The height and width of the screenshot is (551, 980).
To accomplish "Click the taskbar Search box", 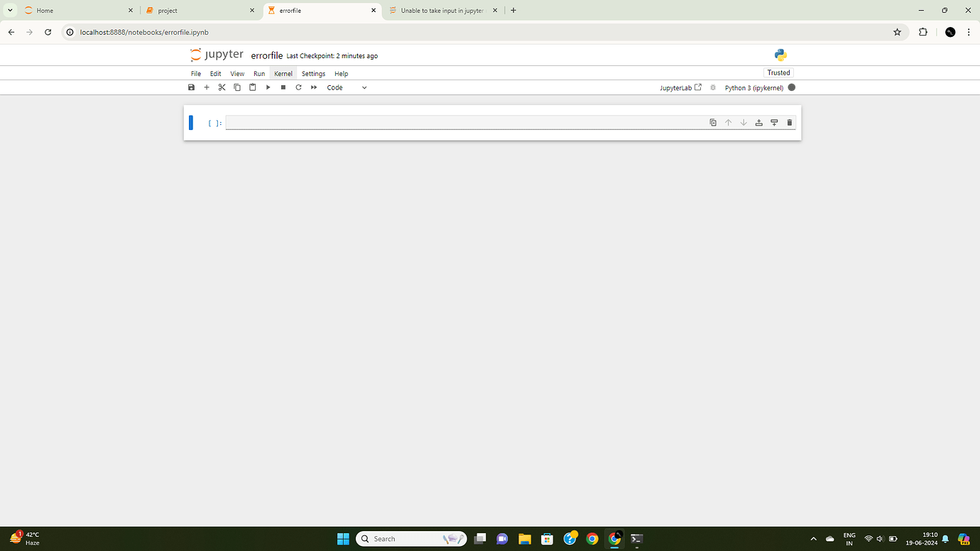I will 411,538.
